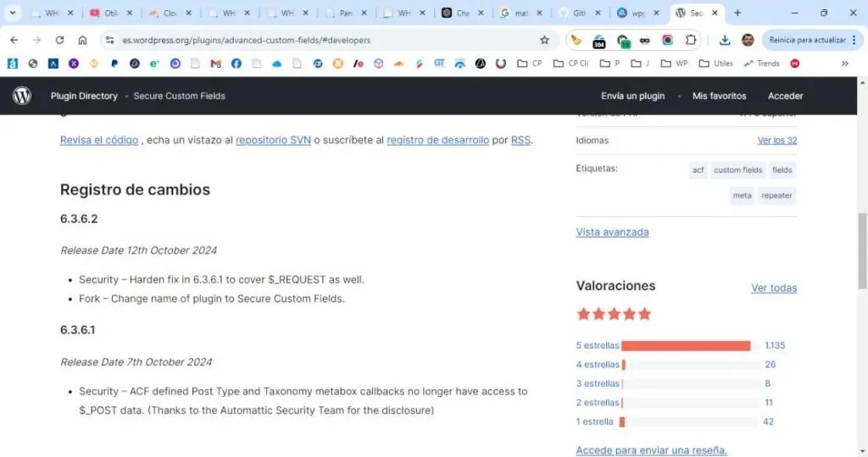Open the blue cloud bookmark
This screenshot has height=457, width=868.
pyautogui.click(x=277, y=64)
